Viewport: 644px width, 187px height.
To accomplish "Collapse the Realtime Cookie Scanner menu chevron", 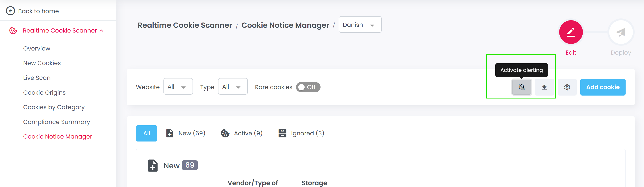I will (102, 31).
